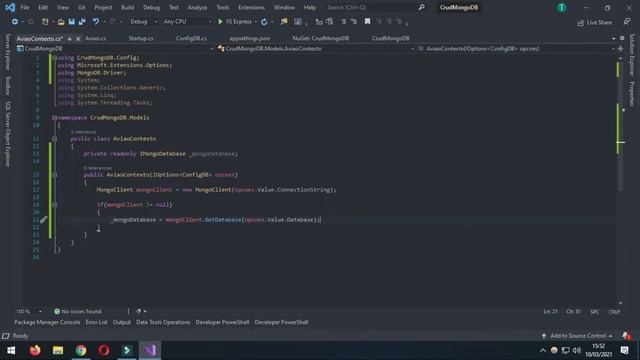Switch to the NuGet: CrudMongoDB tab
640x360 pixels.
pyautogui.click(x=321, y=38)
